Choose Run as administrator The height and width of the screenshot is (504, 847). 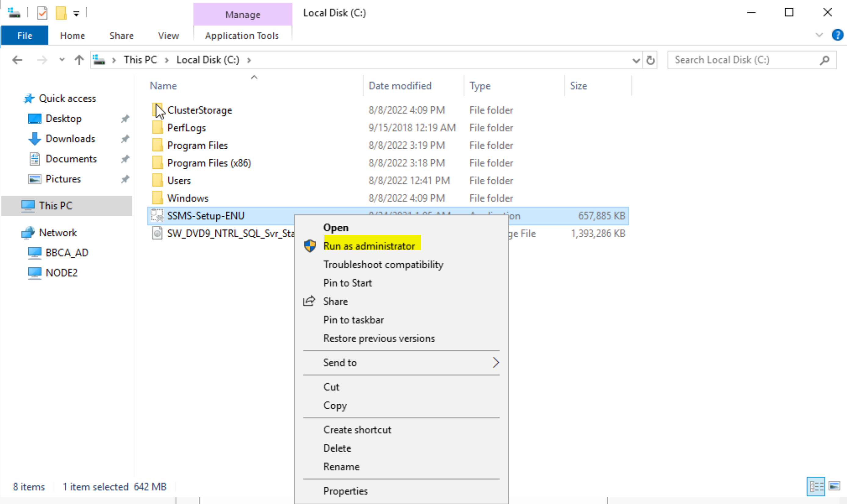402,246
